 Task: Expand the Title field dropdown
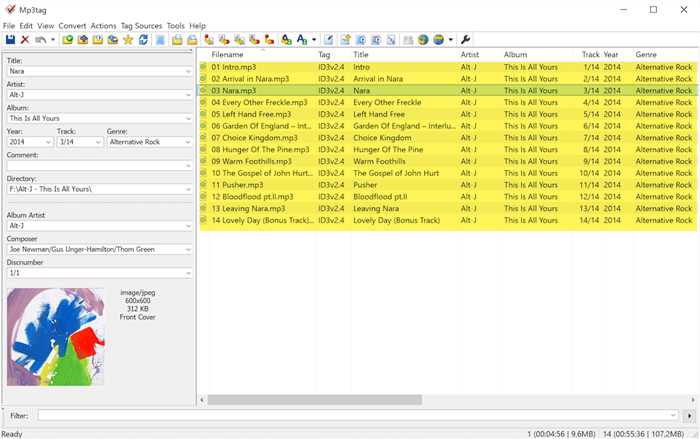click(x=188, y=71)
